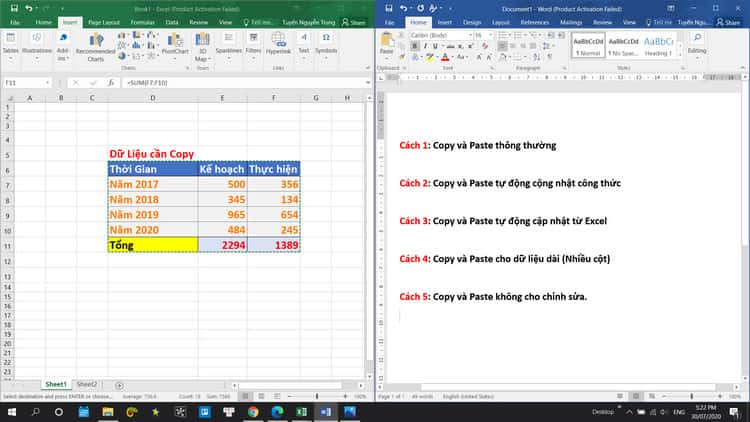Open the Word Mailings tab
The image size is (750, 422).
click(571, 22)
